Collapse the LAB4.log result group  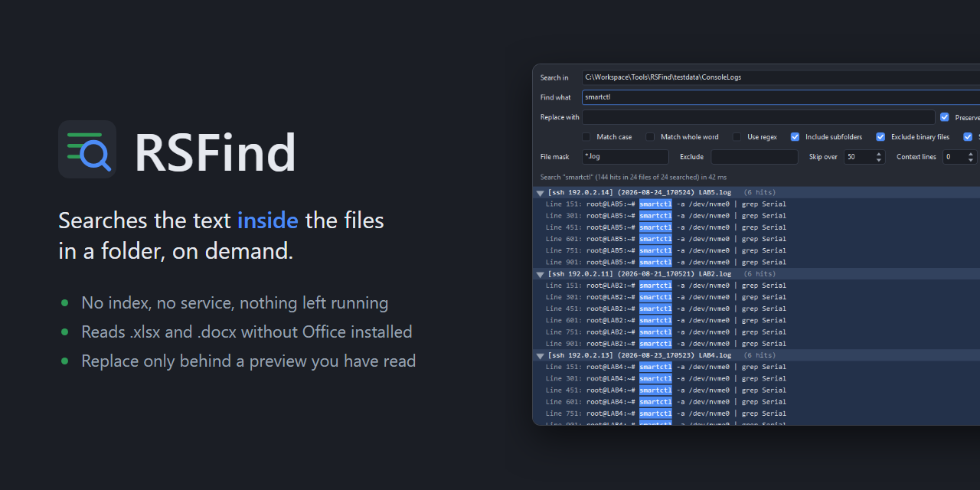tap(540, 355)
